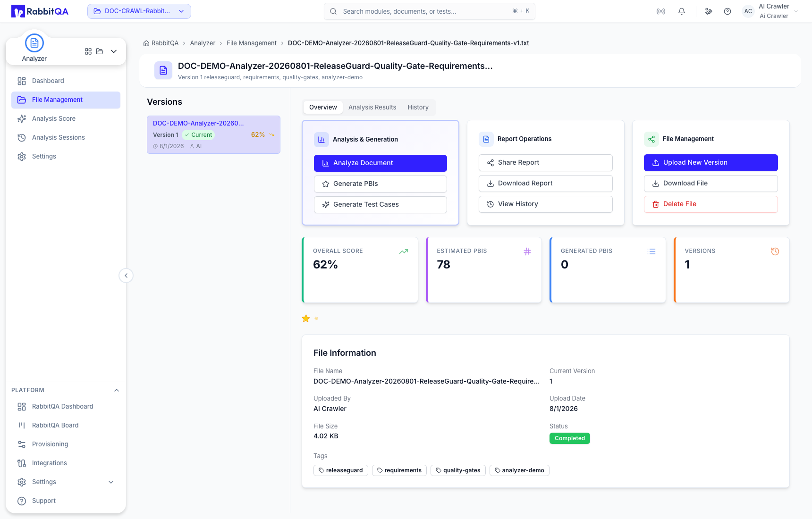This screenshot has height=519, width=812.
Task: Click the document icon beside Report Operations
Action: [x=486, y=139]
